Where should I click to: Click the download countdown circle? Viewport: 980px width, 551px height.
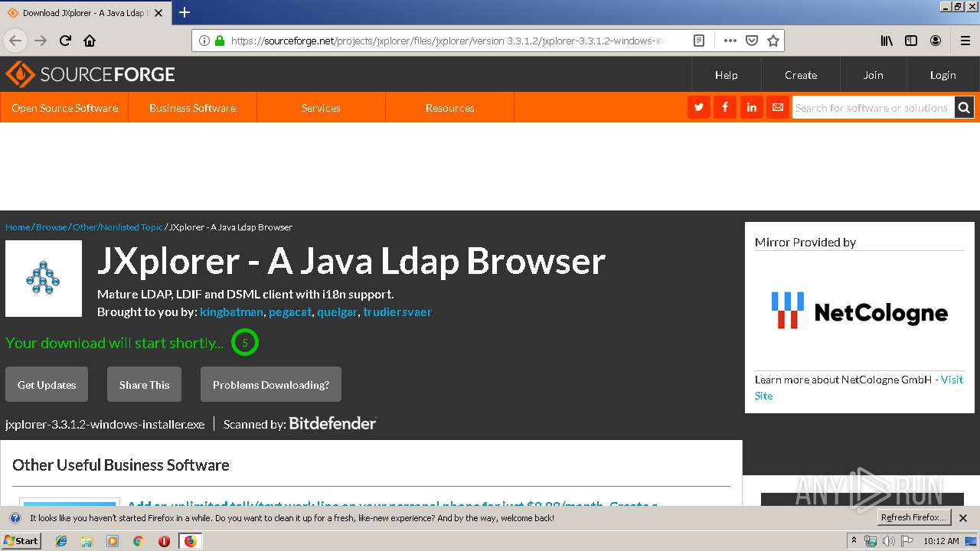pyautogui.click(x=245, y=343)
